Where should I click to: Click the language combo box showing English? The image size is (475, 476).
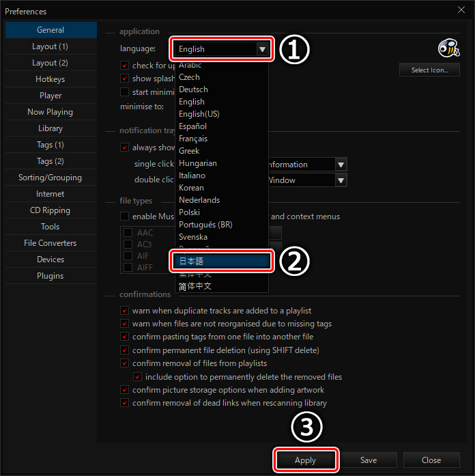point(222,49)
